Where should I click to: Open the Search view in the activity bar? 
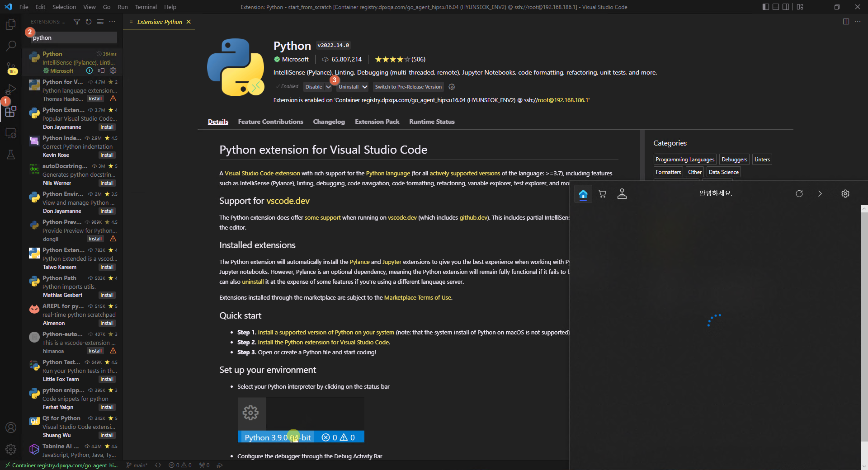pyautogui.click(x=11, y=46)
